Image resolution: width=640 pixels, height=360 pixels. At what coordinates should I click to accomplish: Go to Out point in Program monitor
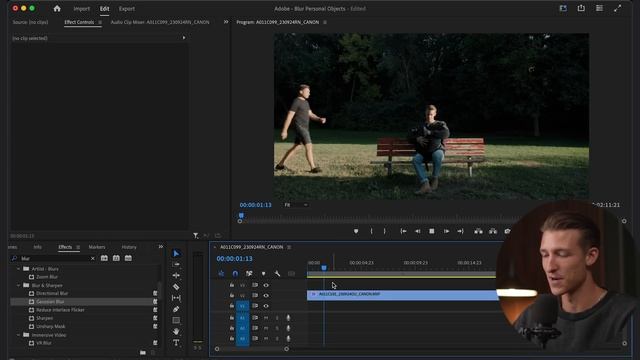(460, 231)
